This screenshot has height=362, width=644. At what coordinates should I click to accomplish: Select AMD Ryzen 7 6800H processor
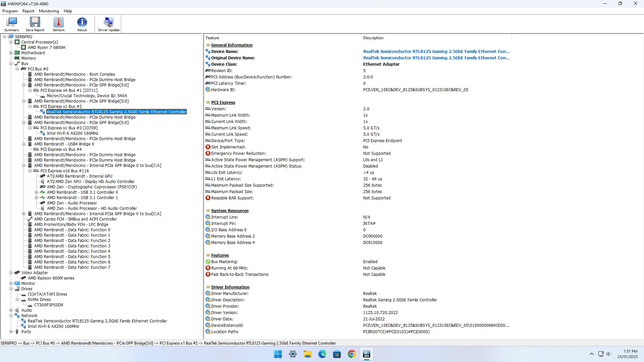[47, 48]
